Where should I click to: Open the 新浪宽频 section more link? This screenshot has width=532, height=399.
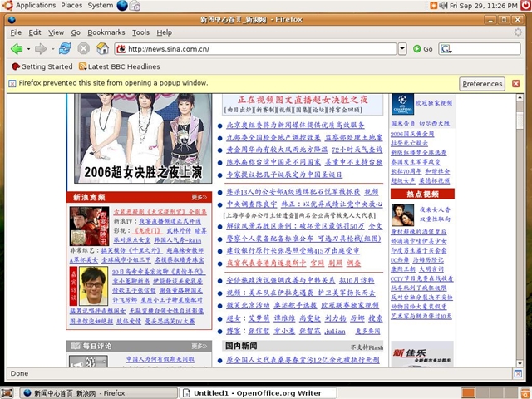[199, 197]
